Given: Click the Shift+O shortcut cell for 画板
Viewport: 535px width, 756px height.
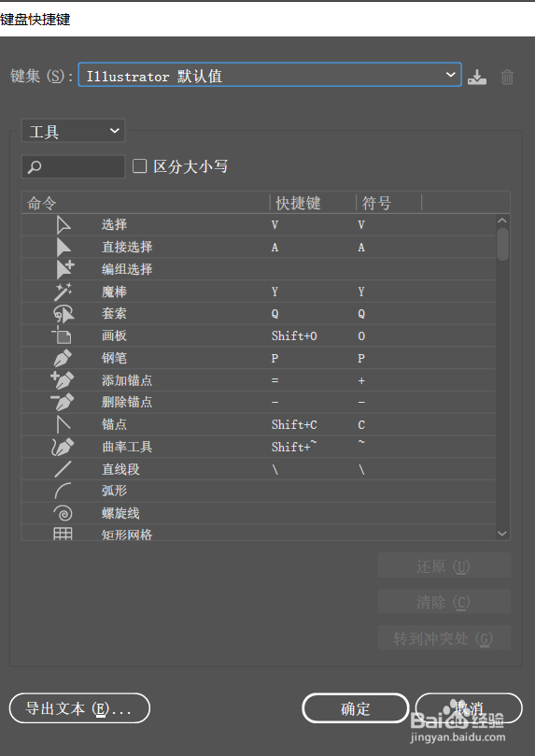Looking at the screenshot, I should pyautogui.click(x=294, y=336).
